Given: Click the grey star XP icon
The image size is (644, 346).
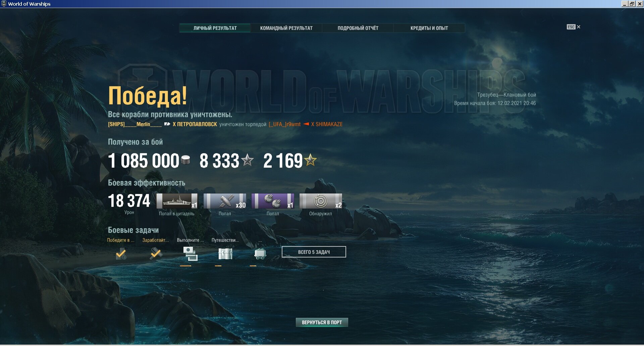Looking at the screenshot, I should (248, 160).
